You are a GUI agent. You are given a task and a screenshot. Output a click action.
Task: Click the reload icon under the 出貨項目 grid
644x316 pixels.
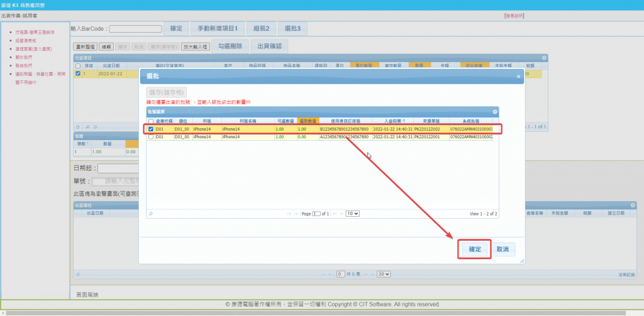(95, 126)
